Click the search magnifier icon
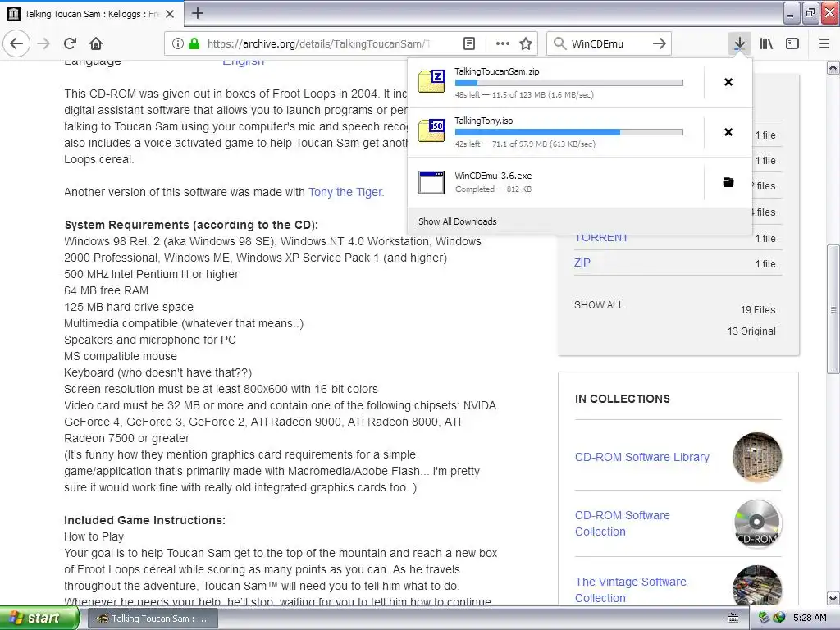The width and height of the screenshot is (840, 630). pyautogui.click(x=559, y=44)
